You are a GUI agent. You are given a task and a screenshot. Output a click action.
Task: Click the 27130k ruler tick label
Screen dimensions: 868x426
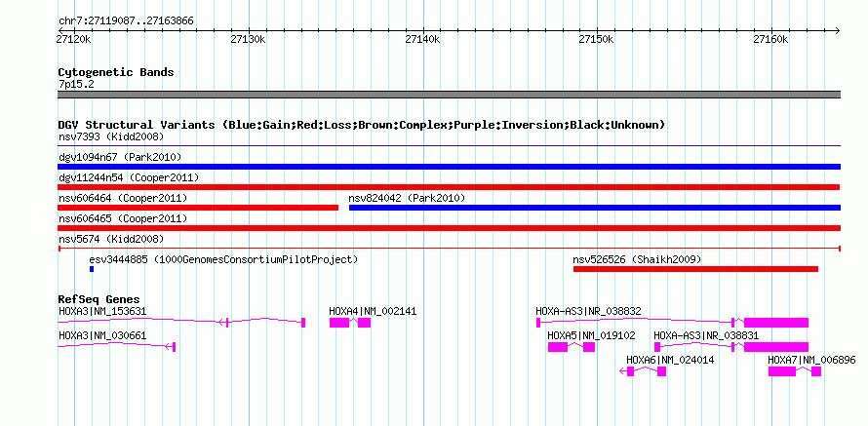point(248,40)
